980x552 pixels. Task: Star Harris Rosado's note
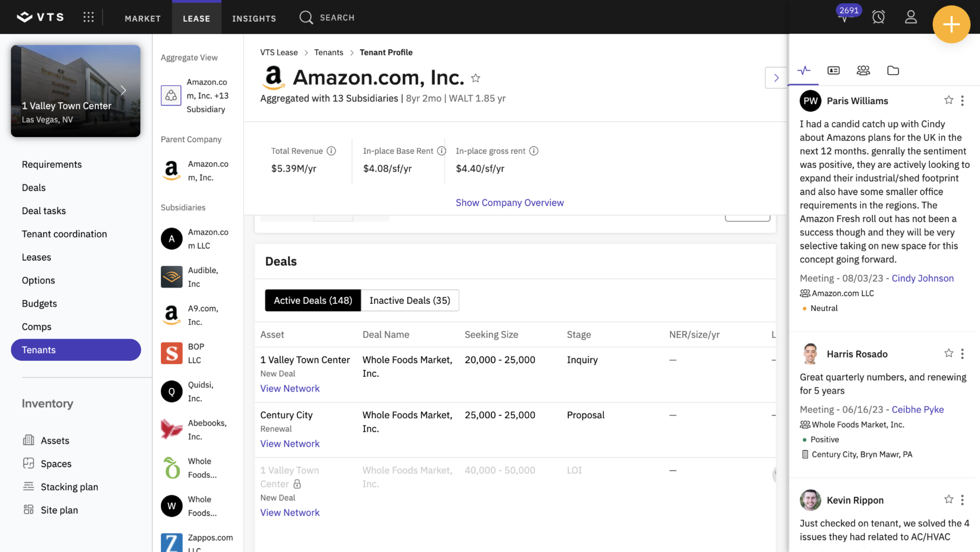point(949,353)
